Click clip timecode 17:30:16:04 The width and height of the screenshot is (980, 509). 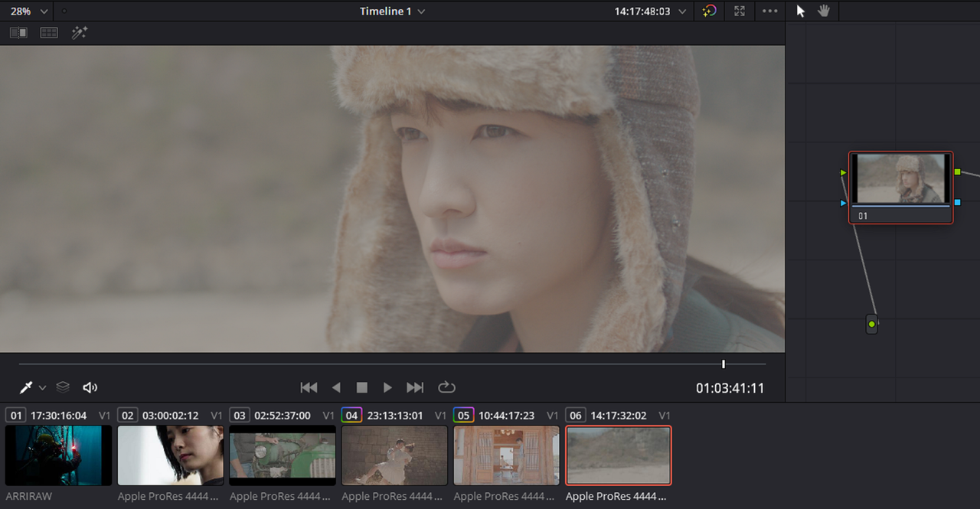[x=58, y=416]
